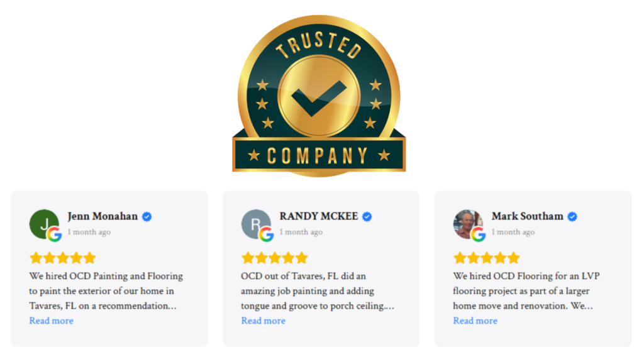Image resolution: width=644 pixels, height=362 pixels.
Task: Click the Trusted Company gold badge
Action: (319, 96)
